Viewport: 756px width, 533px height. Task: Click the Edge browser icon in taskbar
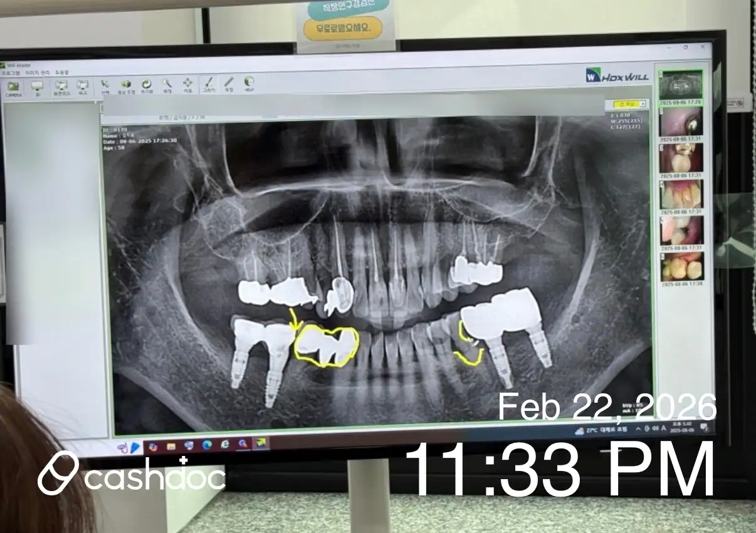click(x=207, y=445)
